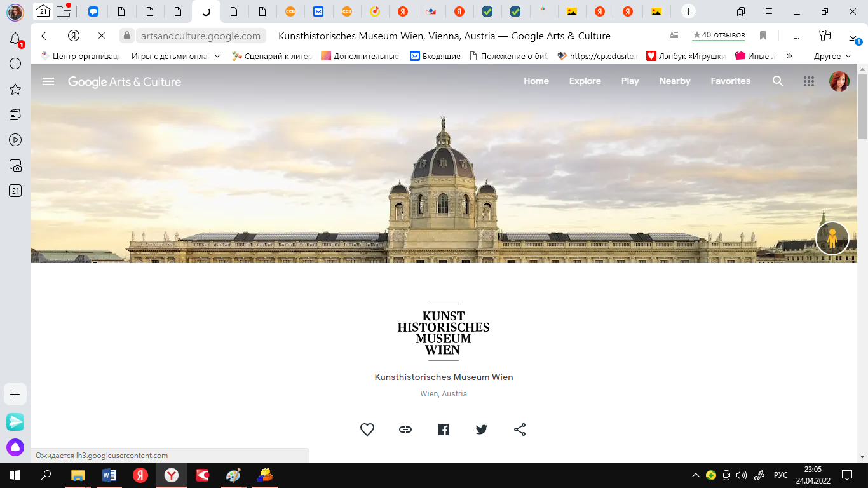Viewport: 868px width, 488px height.
Task: Take a screenshot via sidebar camera icon
Action: [15, 165]
